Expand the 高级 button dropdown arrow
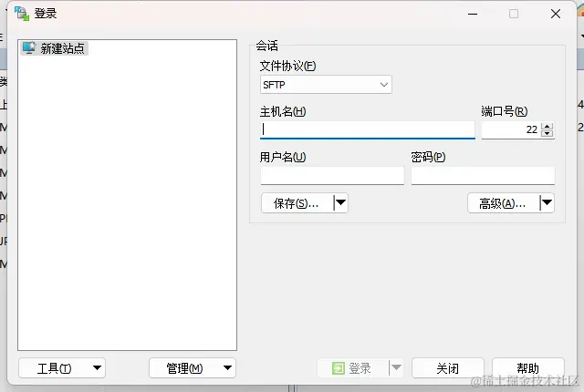 tap(547, 203)
